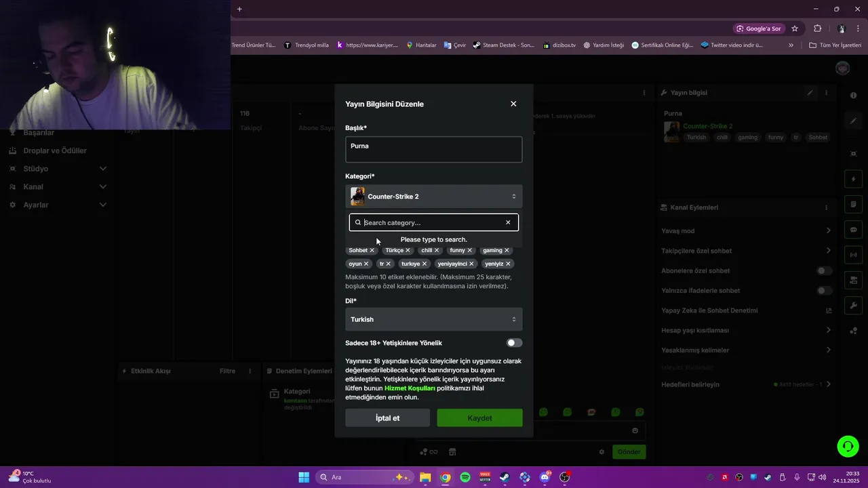Close the Yayın Bilgisini Düzenle dialog
The image size is (868, 488).
pos(513,104)
